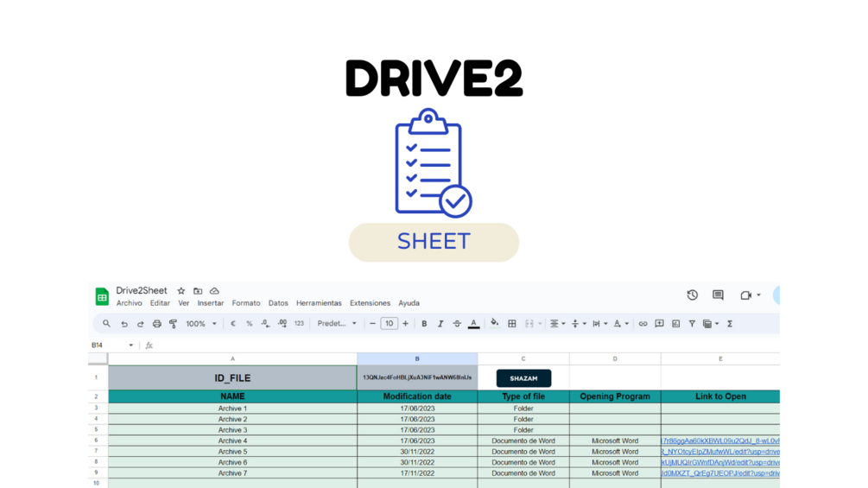Open the comments panel icon

point(718,295)
